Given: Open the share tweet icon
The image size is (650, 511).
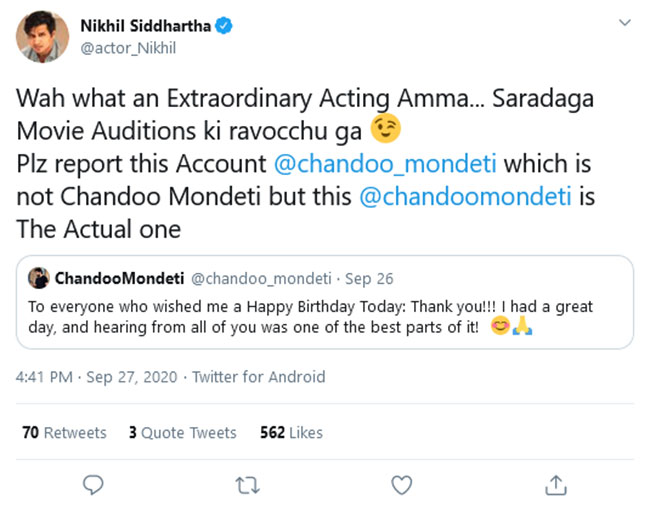Looking at the screenshot, I should click(x=555, y=485).
